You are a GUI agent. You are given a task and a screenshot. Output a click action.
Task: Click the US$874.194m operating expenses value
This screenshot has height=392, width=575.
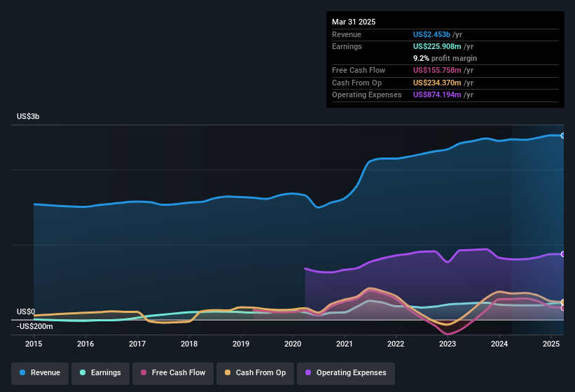point(437,95)
